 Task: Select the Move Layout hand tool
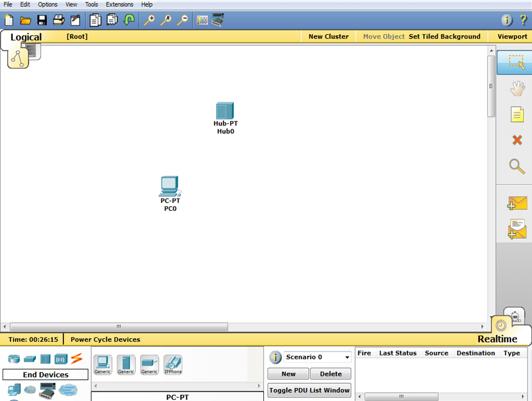click(517, 89)
